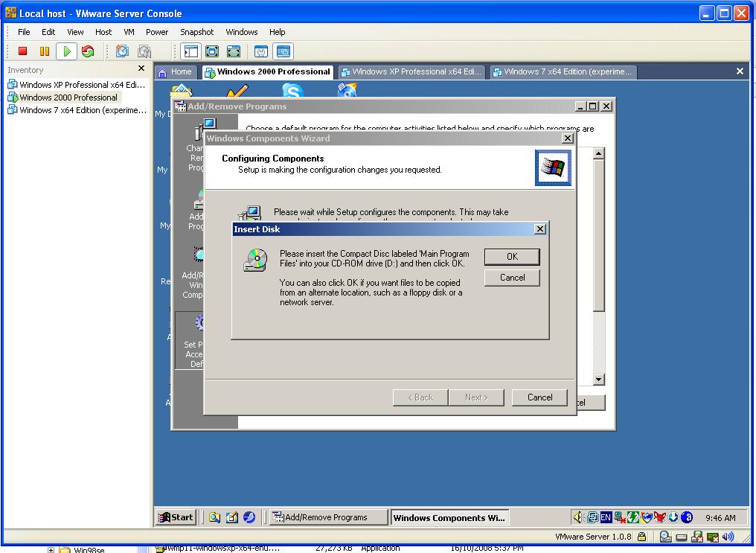Click Cancel in Windows Components Wizard

point(539,397)
